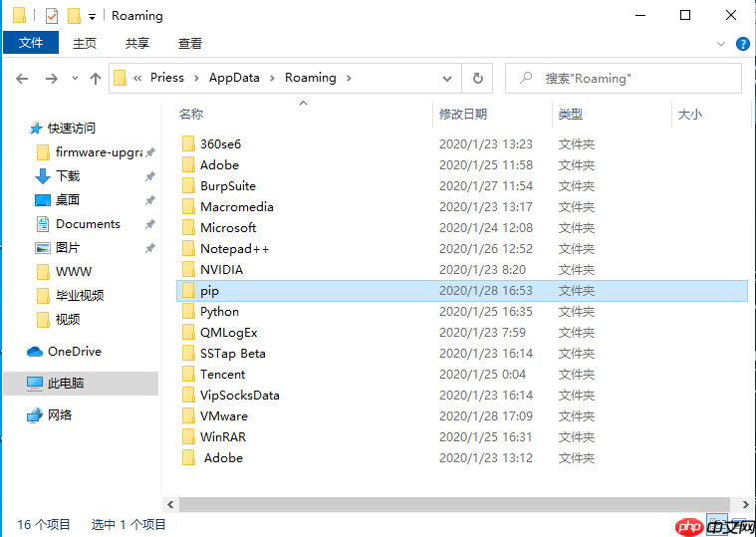This screenshot has height=537, width=756.
Task: Click AppData in the address bar
Action: pos(234,78)
